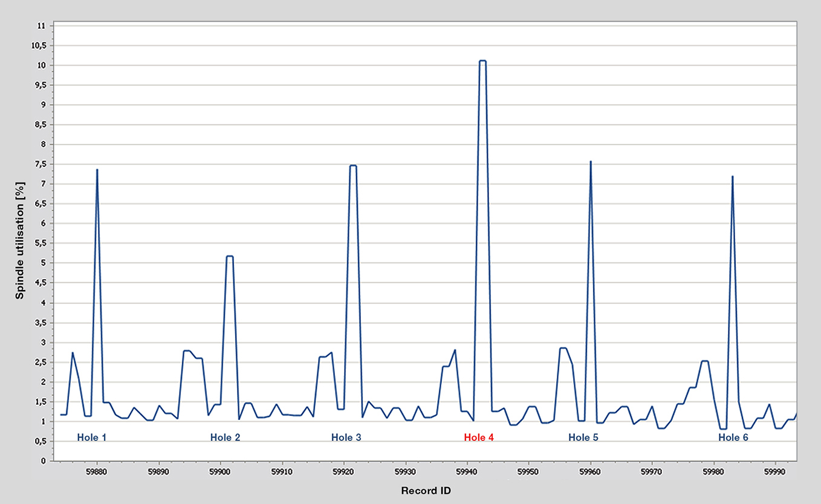Click y-axis tick label 5
Image resolution: width=821 pixels, height=504 pixels.
click(43, 263)
